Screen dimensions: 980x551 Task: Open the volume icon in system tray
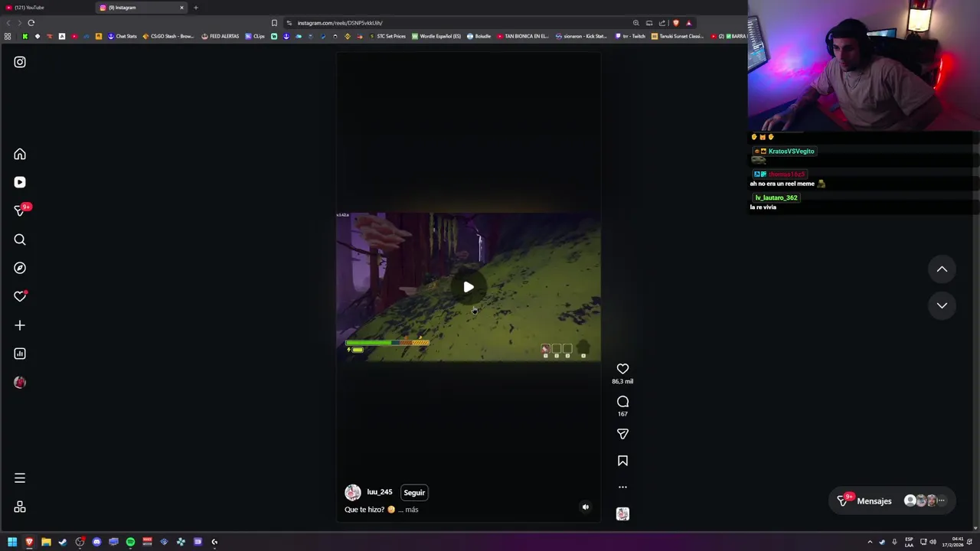[x=933, y=542]
